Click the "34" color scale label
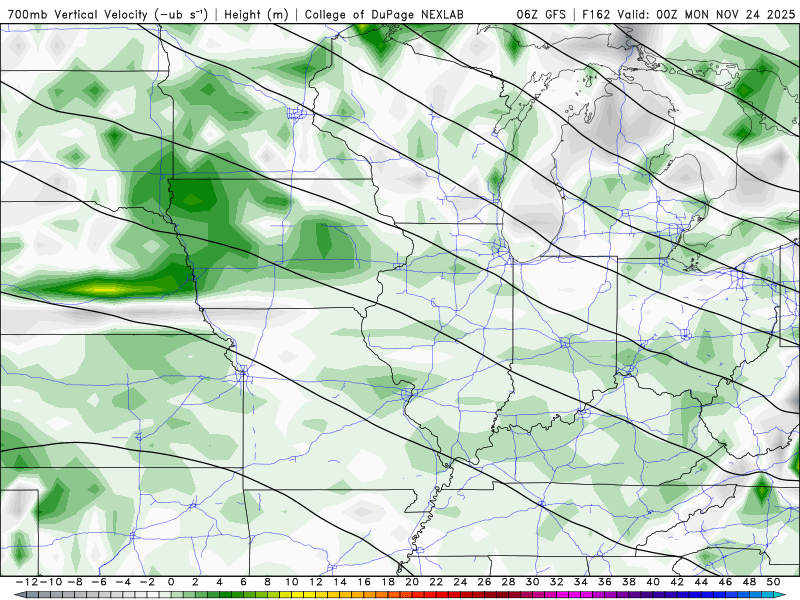 [x=581, y=582]
